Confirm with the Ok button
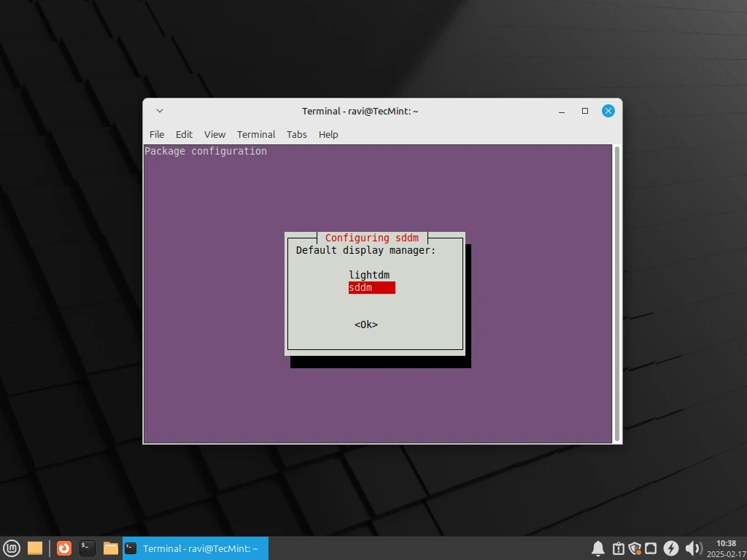 pos(365,324)
